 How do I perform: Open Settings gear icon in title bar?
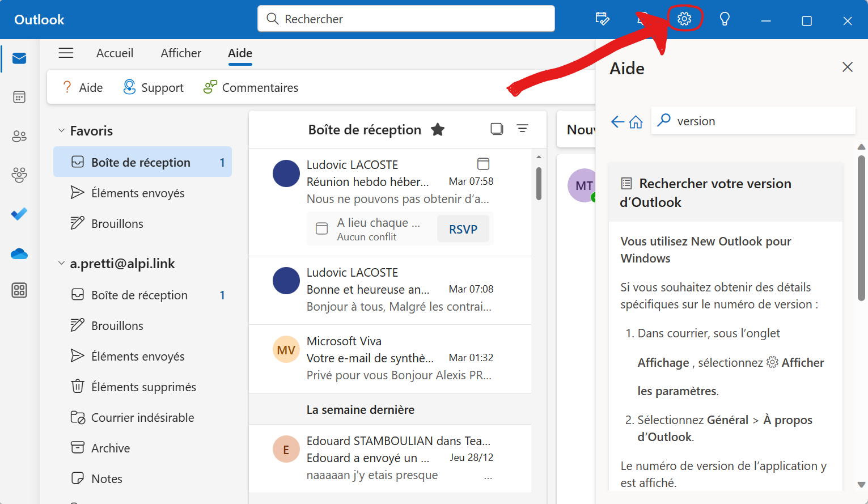coord(684,19)
